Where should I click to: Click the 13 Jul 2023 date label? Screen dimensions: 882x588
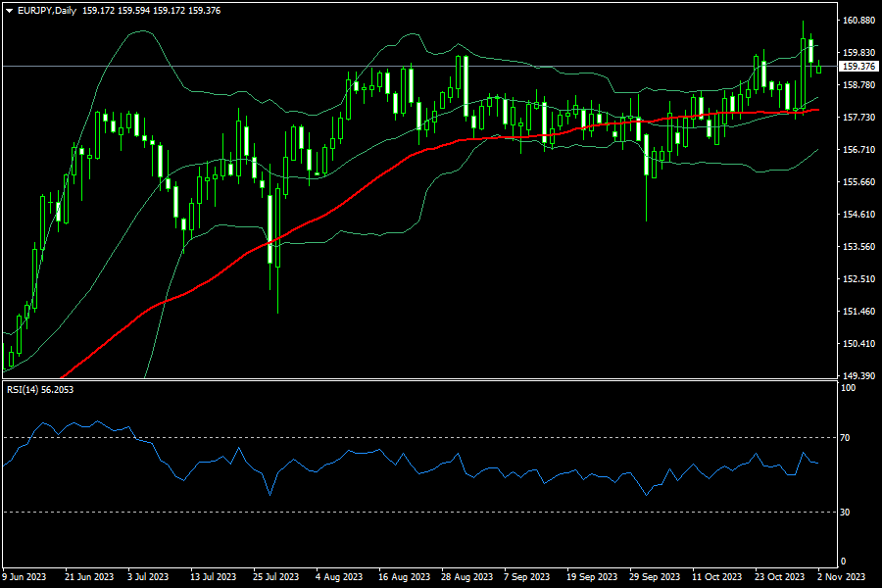click(214, 577)
